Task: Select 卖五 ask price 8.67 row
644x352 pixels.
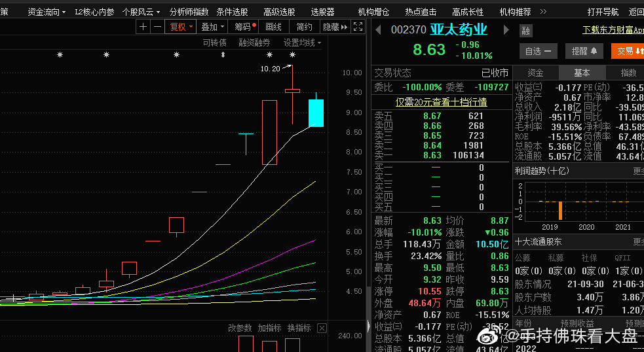Action: click(x=441, y=116)
